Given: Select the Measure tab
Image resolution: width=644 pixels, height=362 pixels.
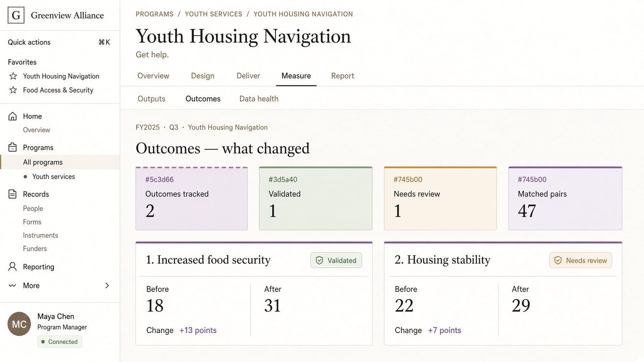Looking at the screenshot, I should (296, 76).
